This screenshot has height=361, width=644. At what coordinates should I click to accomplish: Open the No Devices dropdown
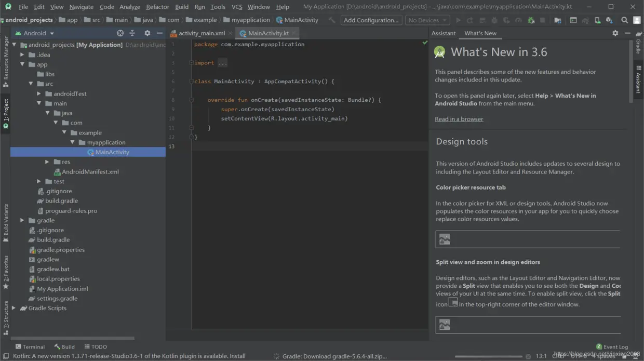pos(427,20)
